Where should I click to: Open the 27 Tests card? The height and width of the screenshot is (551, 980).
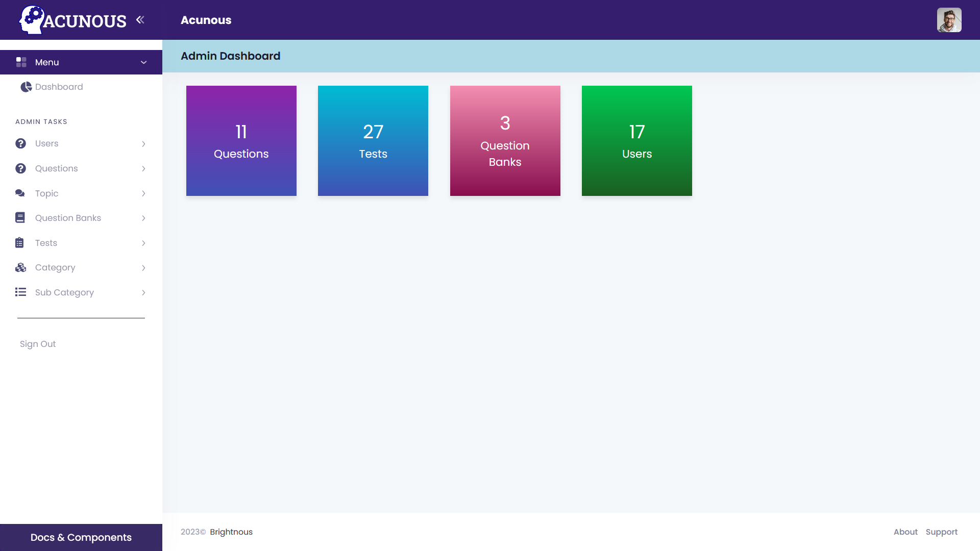[x=373, y=141]
